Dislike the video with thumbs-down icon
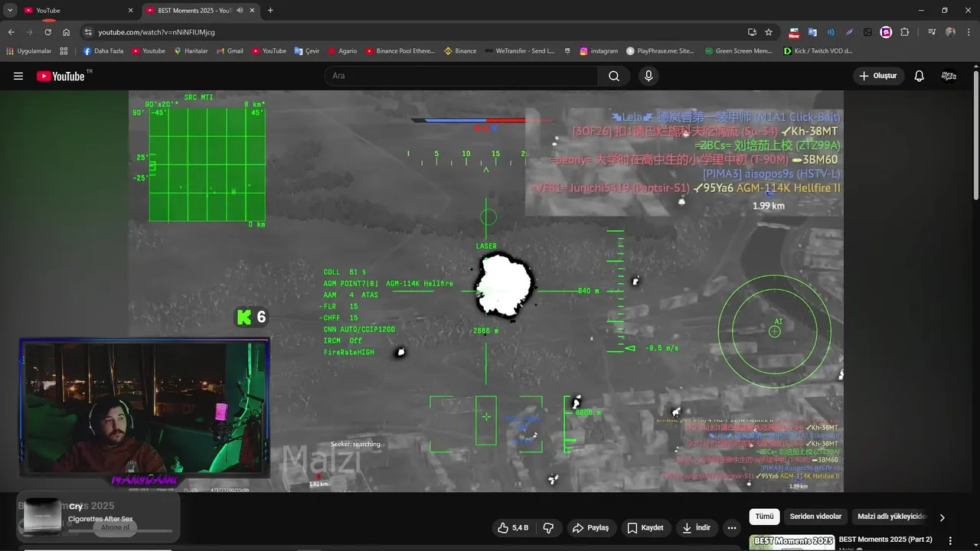This screenshot has width=980, height=551. point(548,527)
